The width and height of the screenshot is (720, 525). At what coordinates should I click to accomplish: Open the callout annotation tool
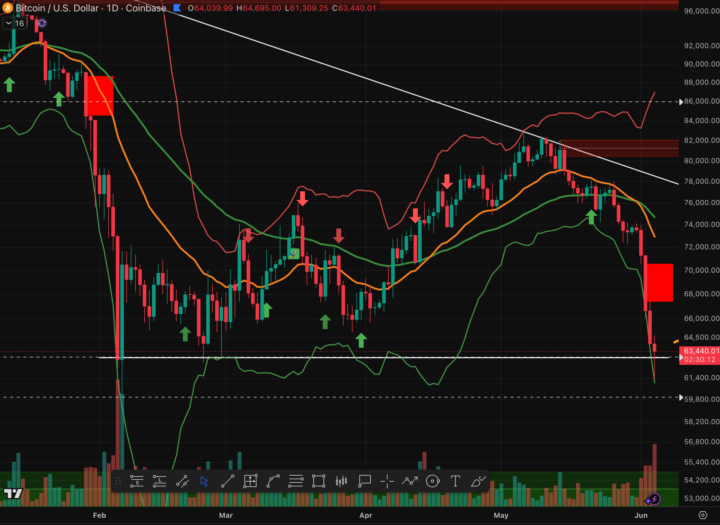pos(364,481)
